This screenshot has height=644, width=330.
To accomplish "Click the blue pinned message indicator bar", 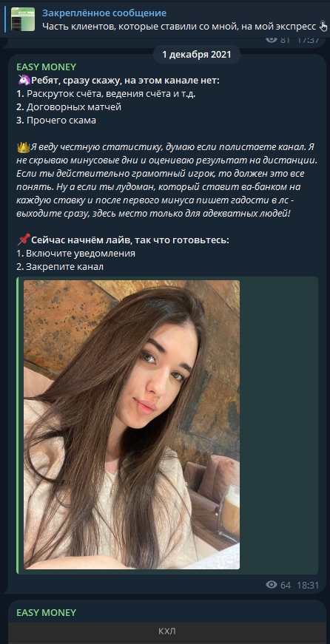I will point(5,19).
